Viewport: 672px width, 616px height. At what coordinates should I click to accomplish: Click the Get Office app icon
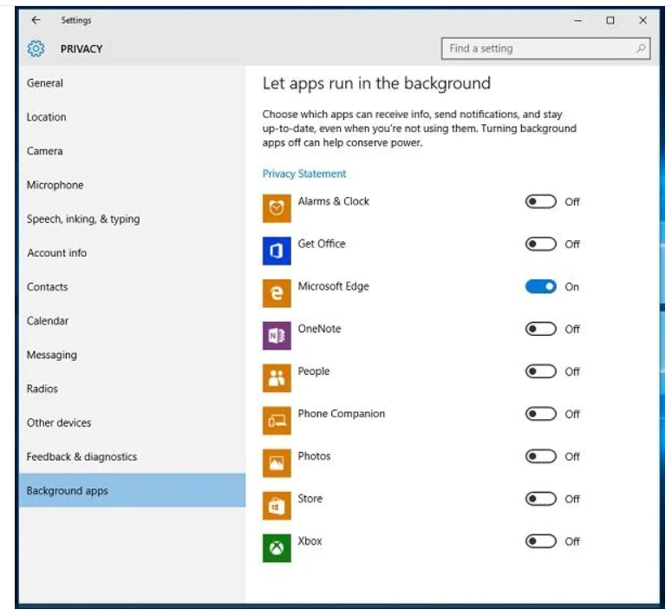[277, 251]
